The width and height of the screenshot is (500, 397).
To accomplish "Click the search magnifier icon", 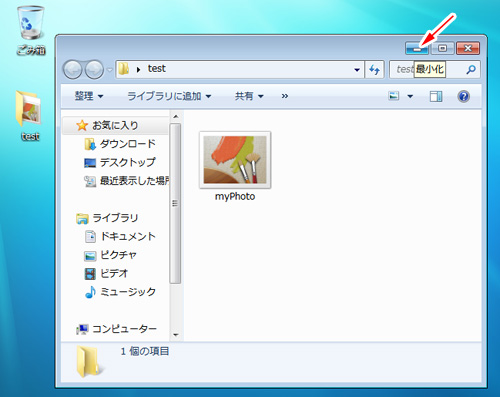I will pyautogui.click(x=471, y=70).
